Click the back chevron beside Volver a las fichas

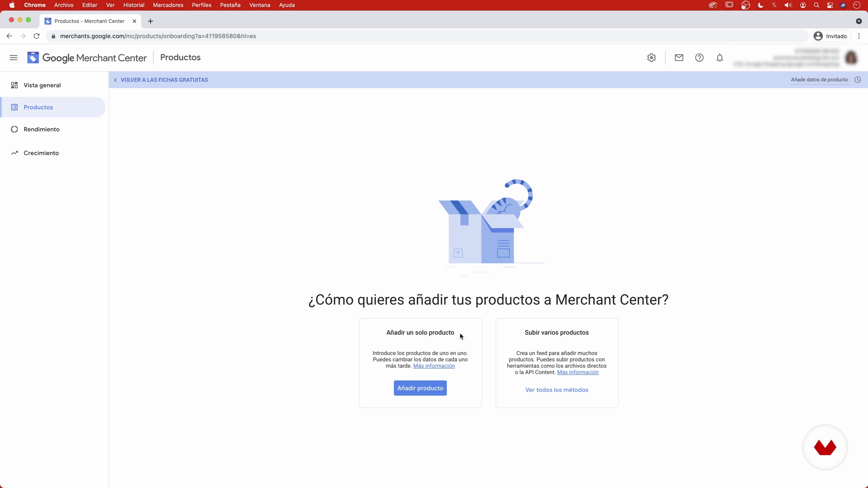115,80
